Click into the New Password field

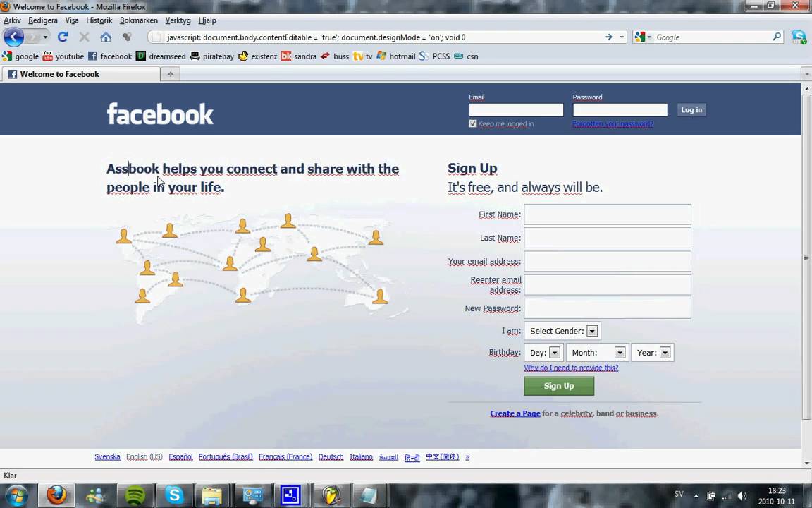click(608, 308)
